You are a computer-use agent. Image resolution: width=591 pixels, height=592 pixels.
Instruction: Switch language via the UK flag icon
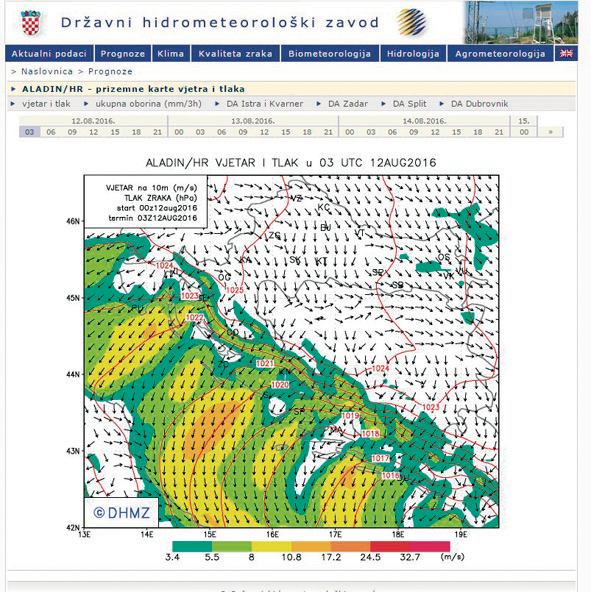pos(566,54)
